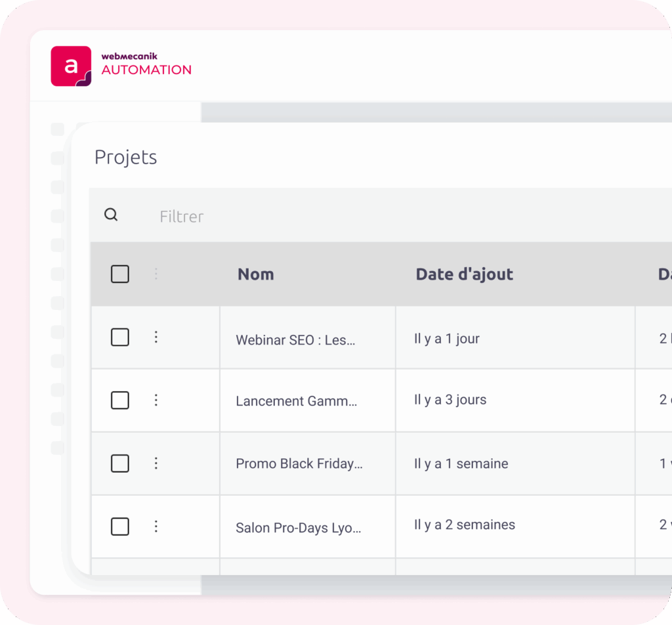
Task: Open options menu for Salon Pro-Days row
Action: pyautogui.click(x=156, y=527)
